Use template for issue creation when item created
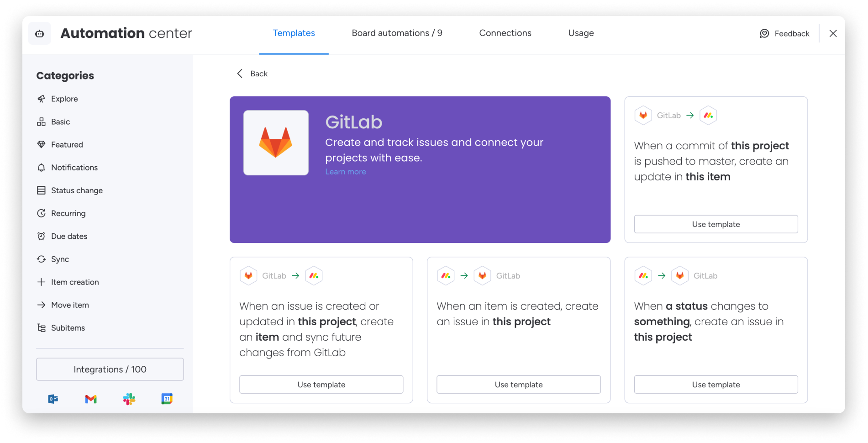Screen dimensions: 868x443 (518, 384)
